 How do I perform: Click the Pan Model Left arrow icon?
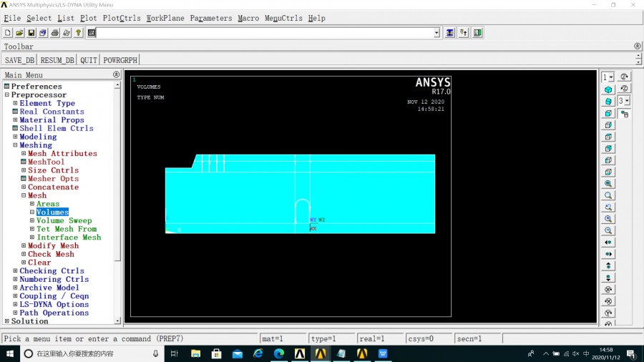click(608, 243)
